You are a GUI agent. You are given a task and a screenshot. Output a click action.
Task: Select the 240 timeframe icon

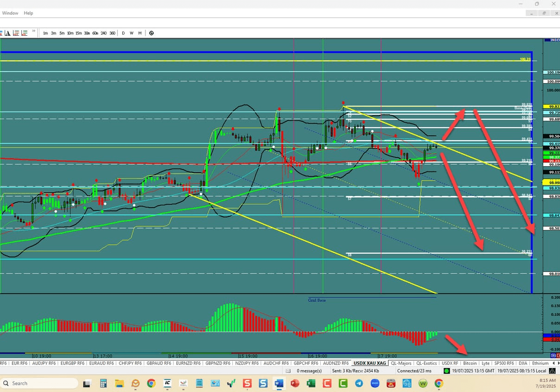[104, 33]
